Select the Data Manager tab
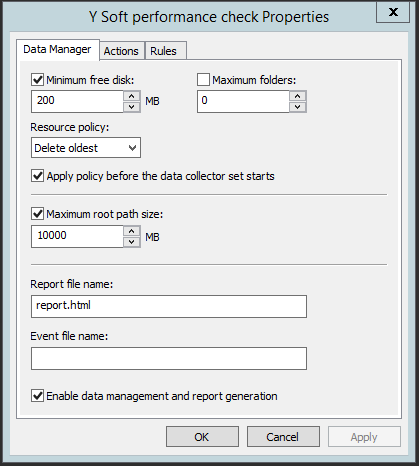The image size is (419, 466). tap(57, 50)
